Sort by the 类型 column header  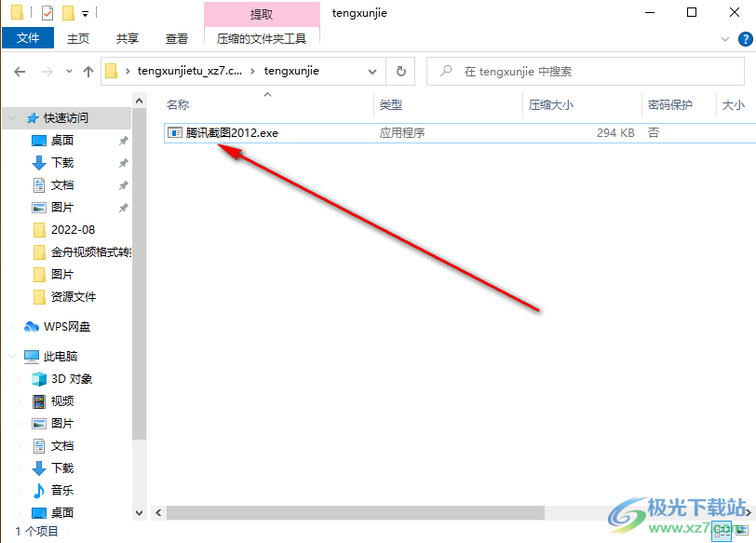[390, 104]
